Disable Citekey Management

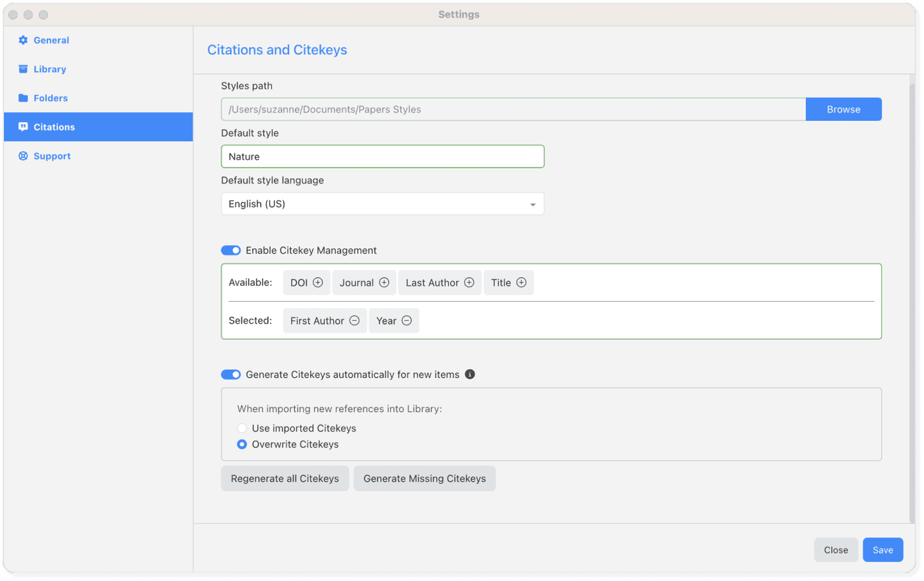point(231,250)
